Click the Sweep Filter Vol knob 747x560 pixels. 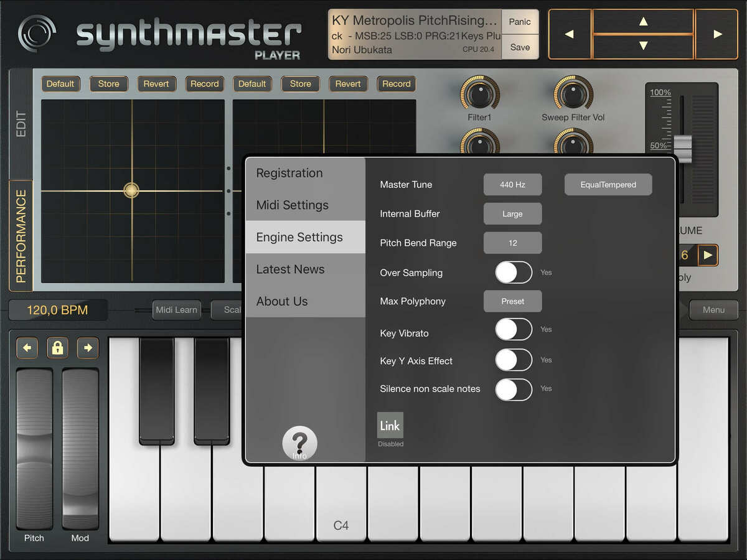pyautogui.click(x=573, y=93)
